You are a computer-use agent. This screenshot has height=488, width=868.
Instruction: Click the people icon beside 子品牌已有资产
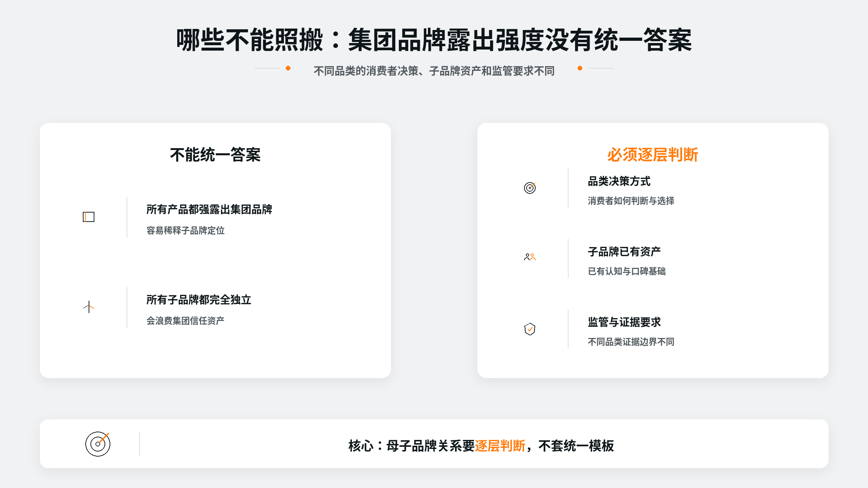(x=530, y=257)
